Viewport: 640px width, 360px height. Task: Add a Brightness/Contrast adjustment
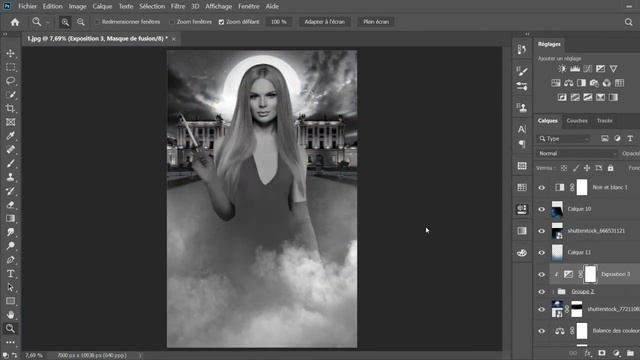pyautogui.click(x=562, y=69)
